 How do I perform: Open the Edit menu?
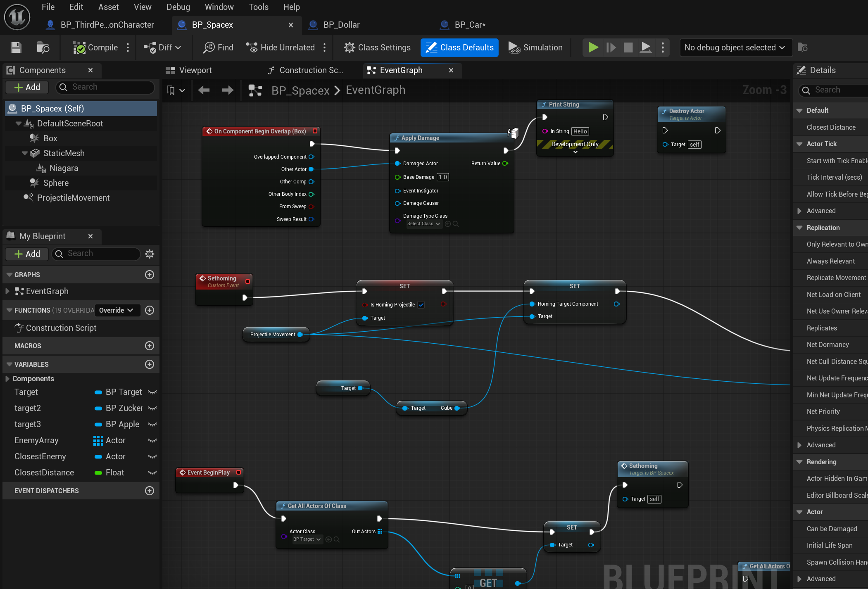pos(76,7)
